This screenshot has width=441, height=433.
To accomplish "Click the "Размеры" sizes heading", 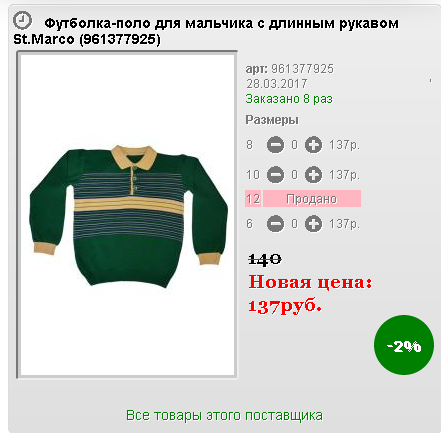I will 272,120.
